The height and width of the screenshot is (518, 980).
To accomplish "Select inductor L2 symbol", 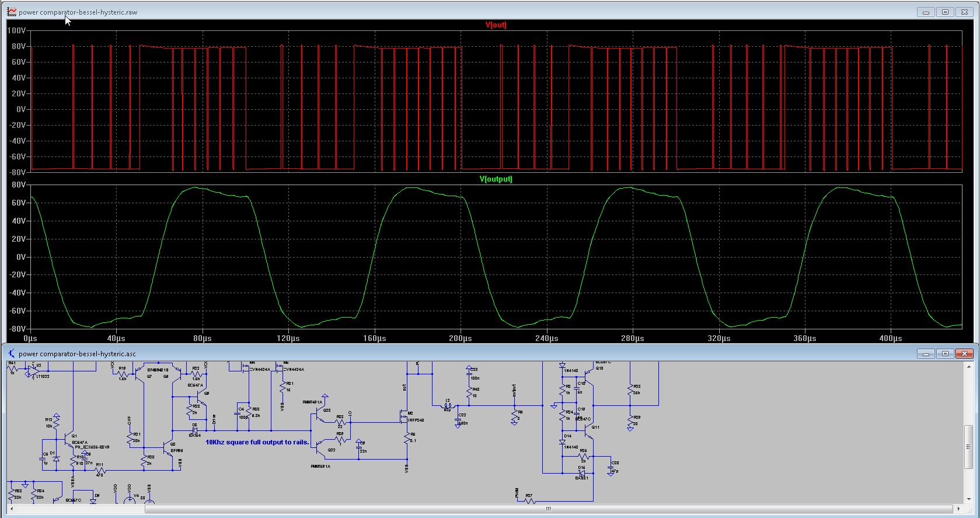I will coord(448,406).
